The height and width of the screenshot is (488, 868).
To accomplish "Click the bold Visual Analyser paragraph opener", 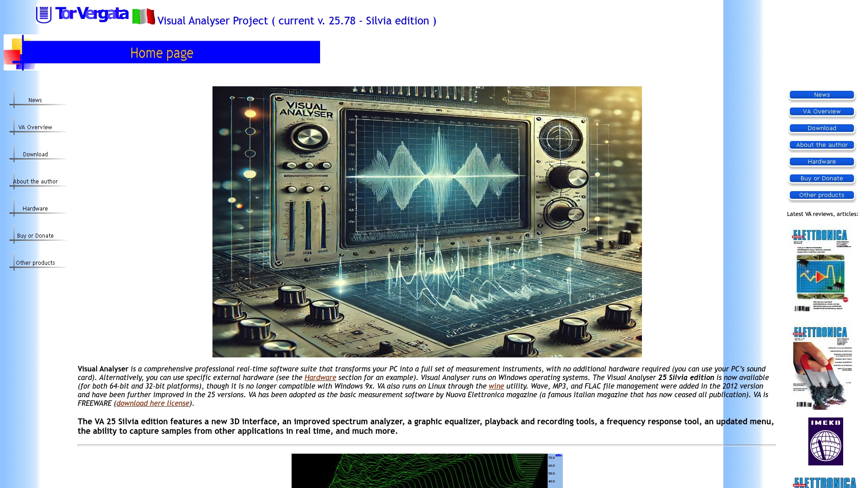I will (103, 369).
